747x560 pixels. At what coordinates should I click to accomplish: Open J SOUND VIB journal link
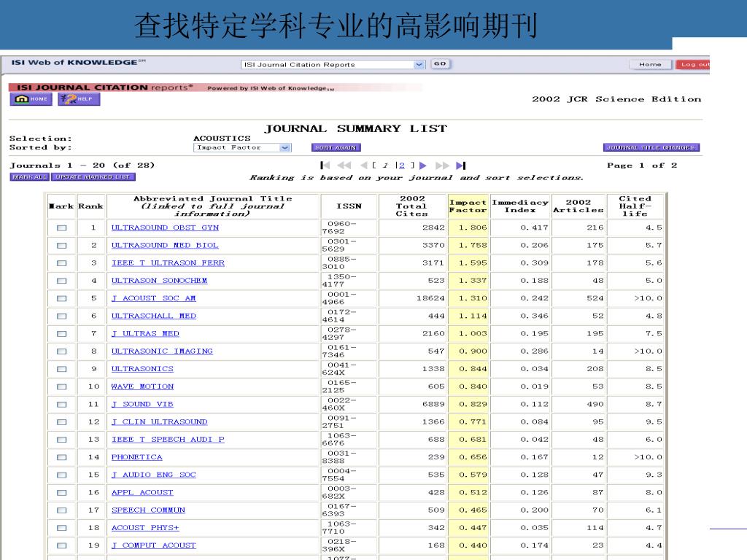point(142,404)
